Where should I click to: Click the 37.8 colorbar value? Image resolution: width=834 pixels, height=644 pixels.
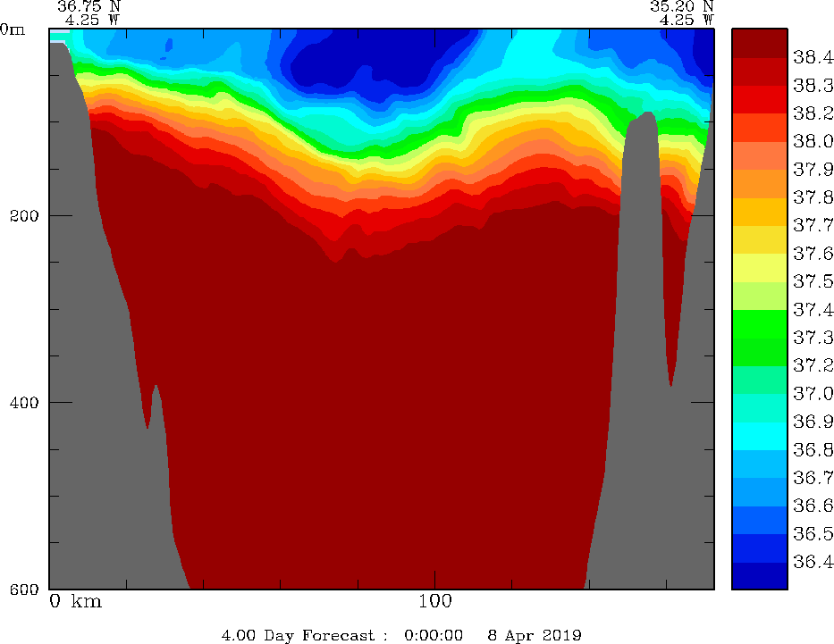[x=813, y=198]
